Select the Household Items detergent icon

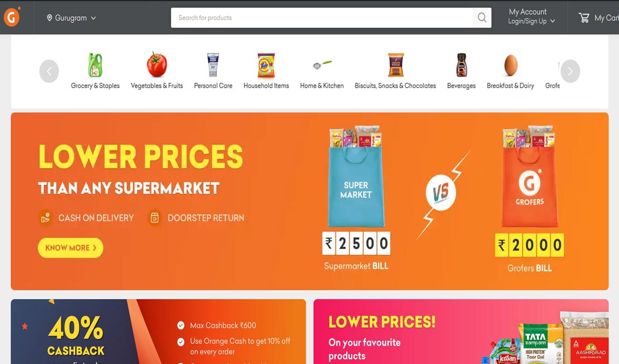tap(266, 65)
